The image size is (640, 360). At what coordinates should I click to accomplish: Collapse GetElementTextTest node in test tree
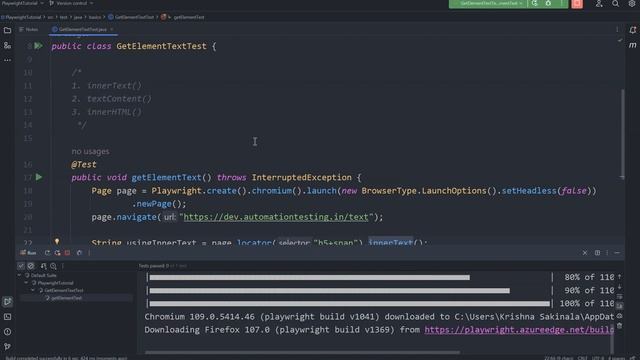pos(33,290)
